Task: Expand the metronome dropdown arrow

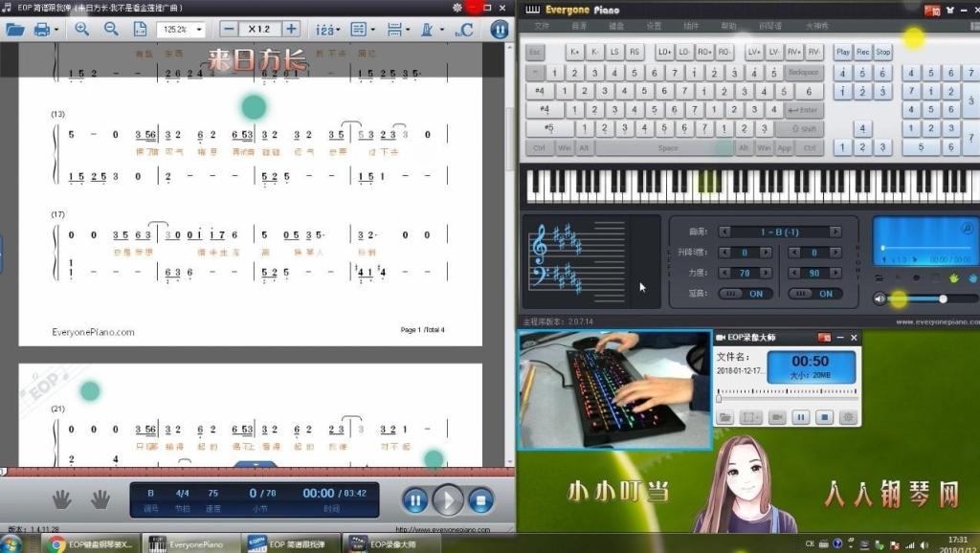Action: [442, 30]
